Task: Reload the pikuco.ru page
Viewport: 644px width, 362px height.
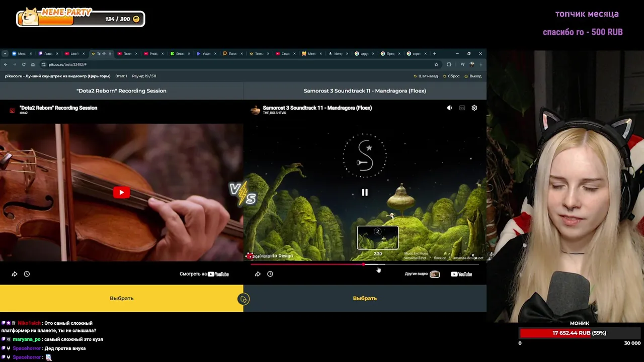Action: pyautogui.click(x=24, y=64)
